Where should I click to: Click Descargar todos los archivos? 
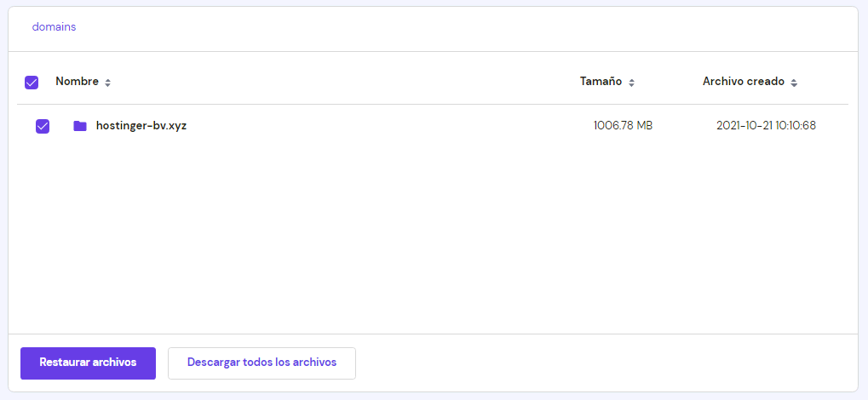tap(262, 363)
